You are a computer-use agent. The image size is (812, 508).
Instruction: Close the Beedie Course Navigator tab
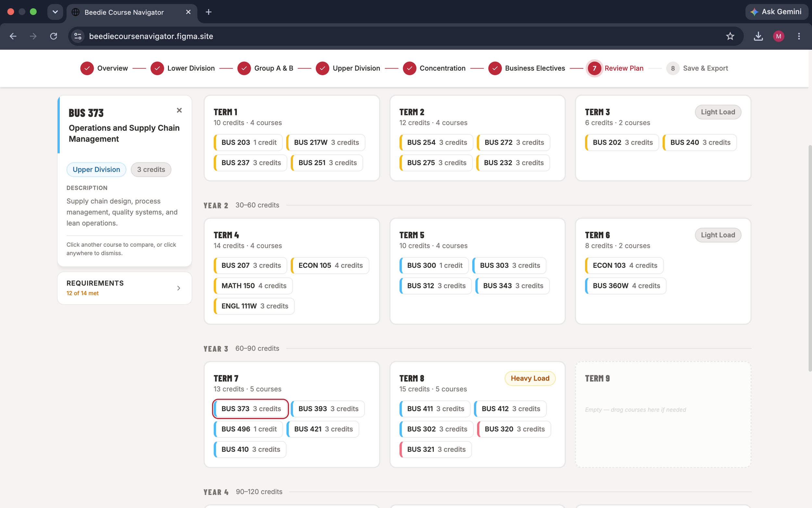click(188, 12)
